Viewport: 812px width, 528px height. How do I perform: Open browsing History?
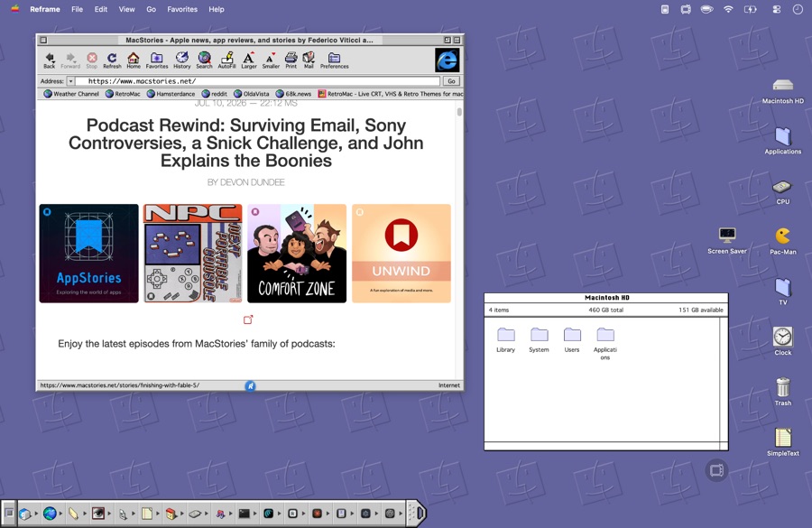(181, 60)
